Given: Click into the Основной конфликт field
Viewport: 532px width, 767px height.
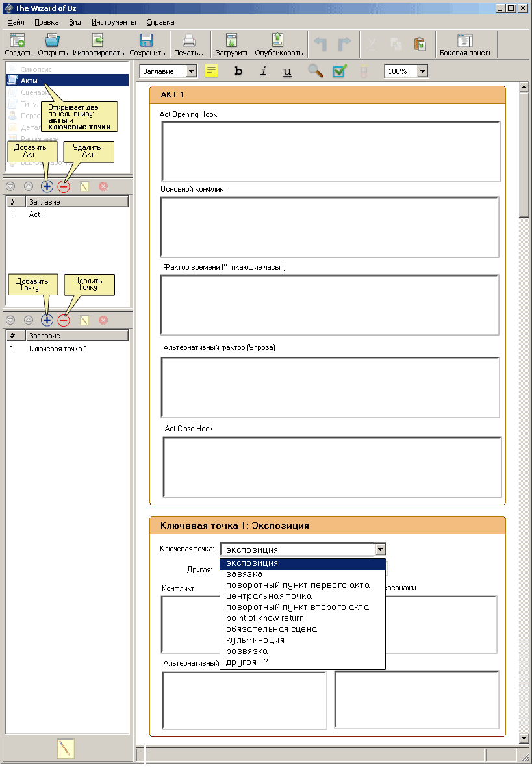Looking at the screenshot, I should pyautogui.click(x=330, y=227).
